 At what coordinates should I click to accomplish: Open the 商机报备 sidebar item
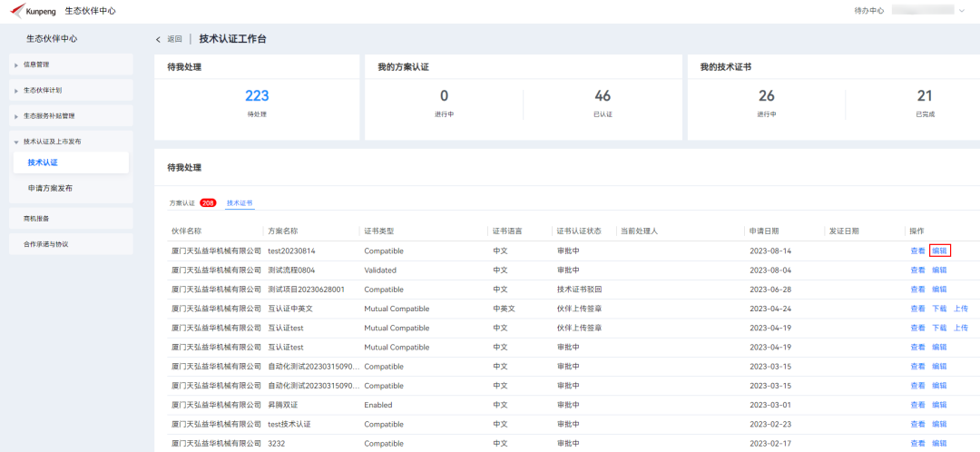click(71, 218)
